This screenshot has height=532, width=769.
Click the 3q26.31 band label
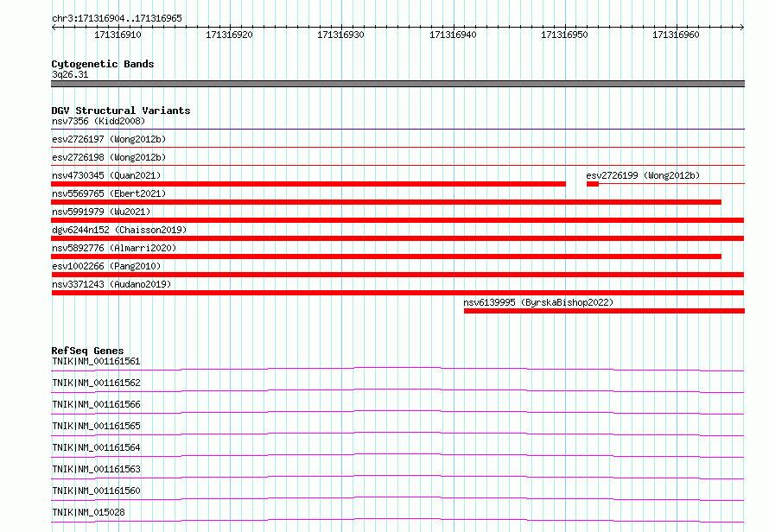70,74
